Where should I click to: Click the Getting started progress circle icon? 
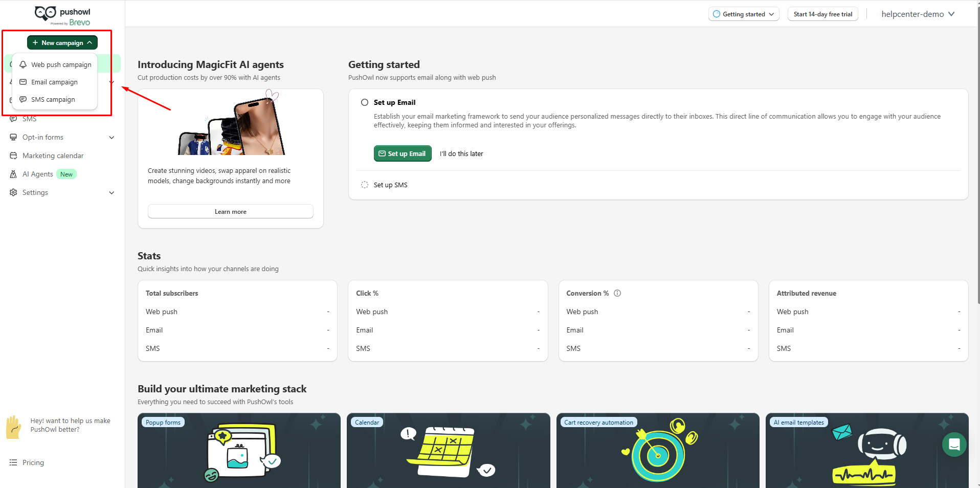click(717, 14)
